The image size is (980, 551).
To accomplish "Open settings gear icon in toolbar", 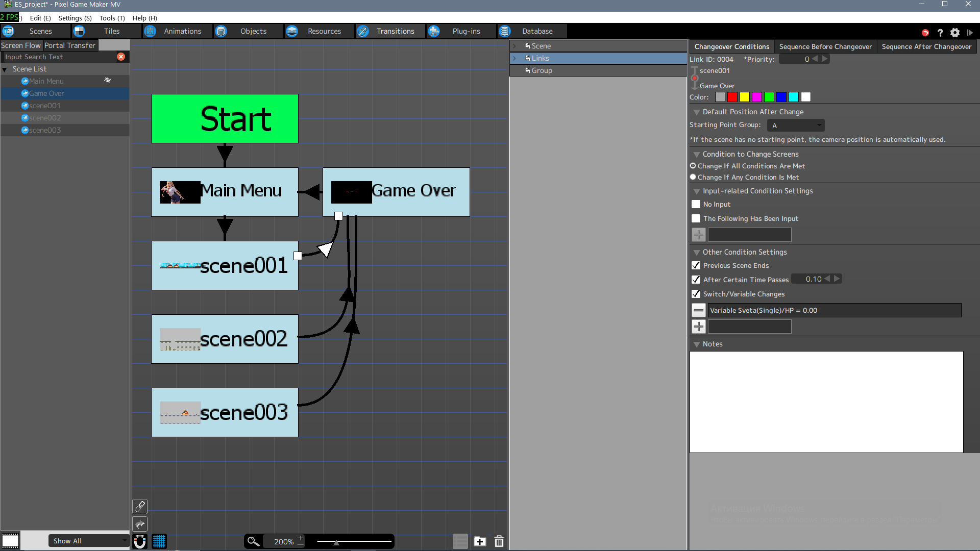I will coord(955,33).
